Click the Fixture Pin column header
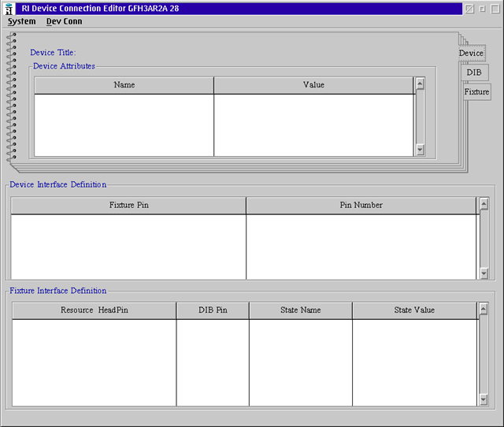This screenshot has width=504, height=427. pos(128,206)
